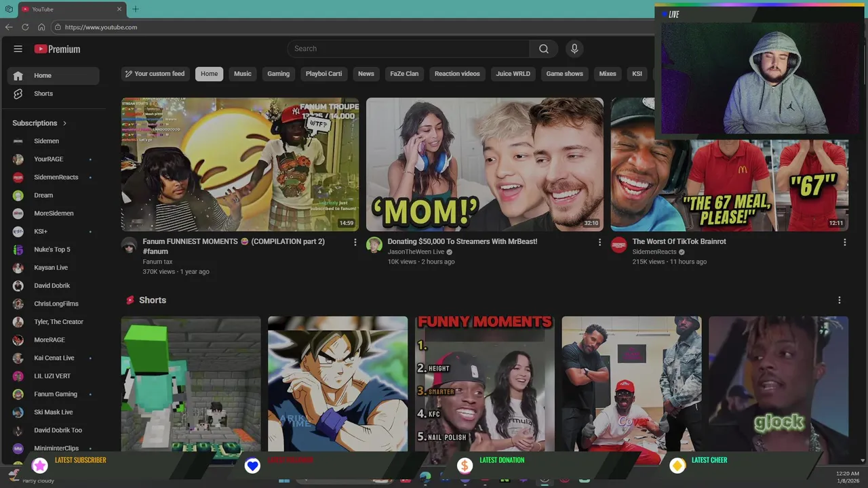Open more options for Donating $50,000 video
Image resolution: width=868 pixels, height=488 pixels.
click(x=599, y=242)
